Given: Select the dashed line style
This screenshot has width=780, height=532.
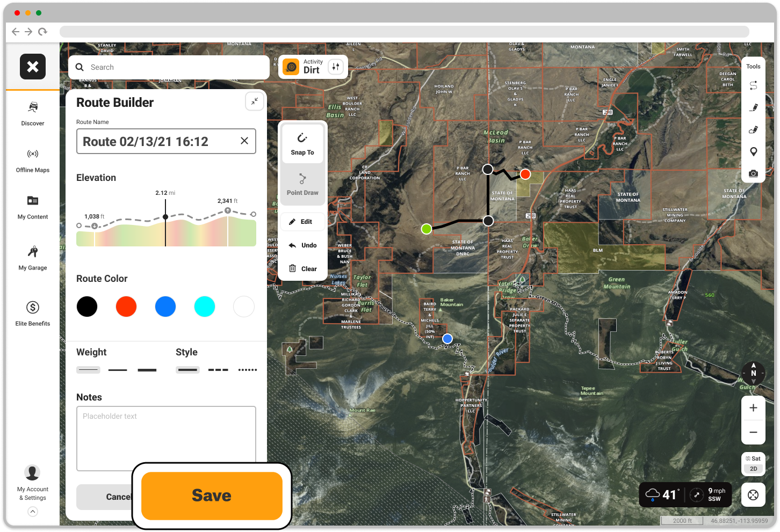Looking at the screenshot, I should click(218, 370).
